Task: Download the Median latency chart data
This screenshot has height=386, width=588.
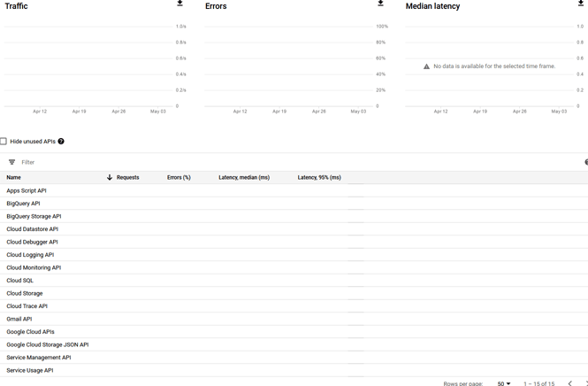Action: click(x=581, y=4)
